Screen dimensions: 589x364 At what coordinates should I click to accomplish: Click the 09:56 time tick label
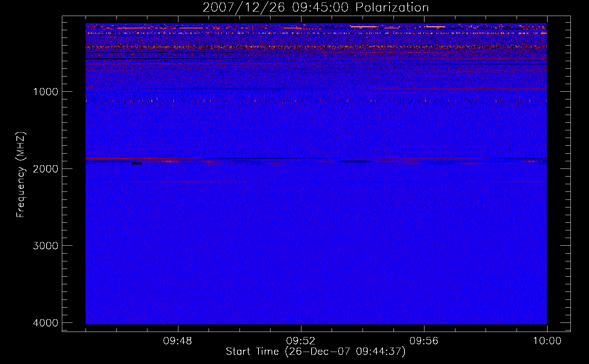tap(424, 341)
